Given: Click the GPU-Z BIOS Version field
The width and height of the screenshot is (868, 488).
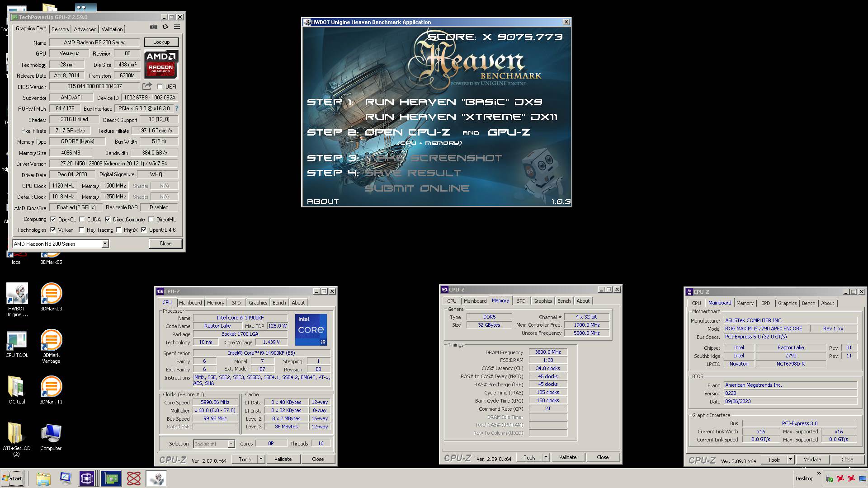Looking at the screenshot, I should click(x=95, y=86).
